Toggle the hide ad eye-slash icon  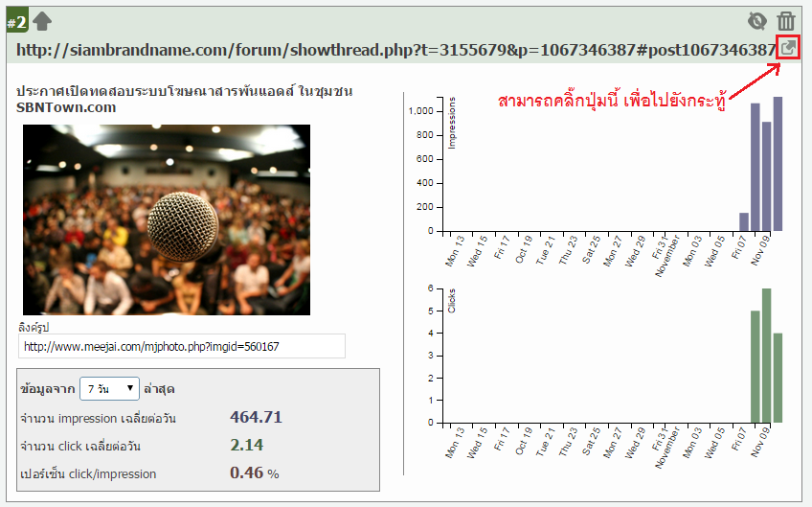(758, 21)
